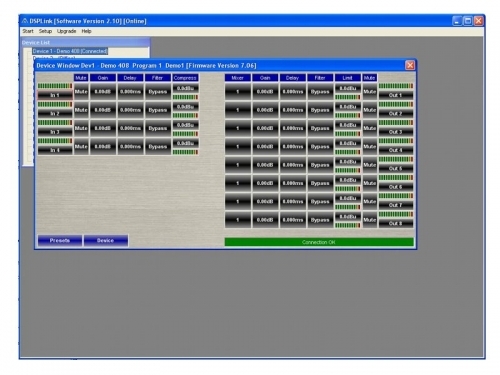Select the Out 8 channel label
Image resolution: width=500 pixels, height=375 pixels.
coord(396,224)
